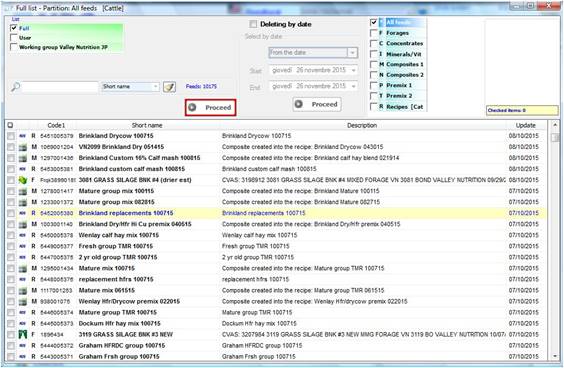Click composite icon for Mature group mix 100115
564x368 pixels.
[x=23, y=191]
